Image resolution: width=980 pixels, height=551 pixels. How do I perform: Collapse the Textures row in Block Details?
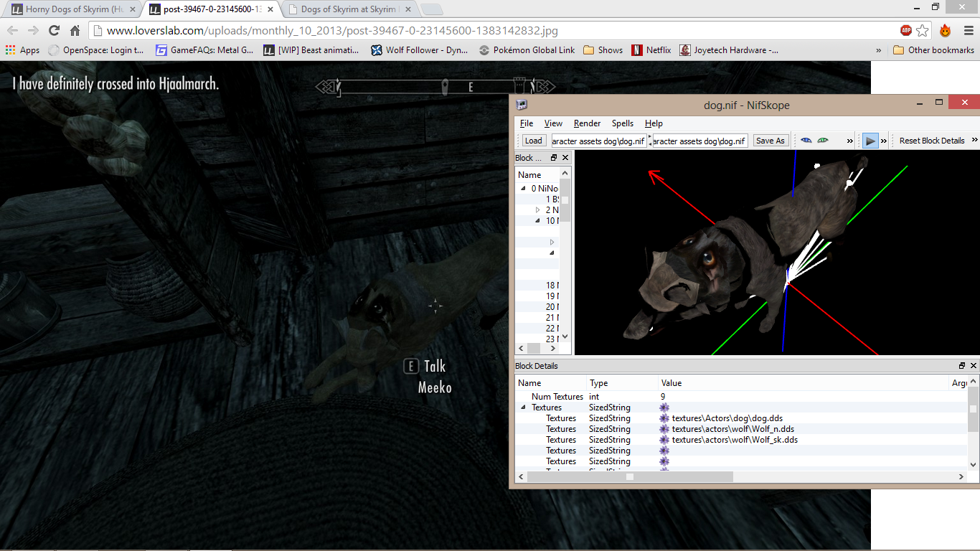[x=524, y=408]
